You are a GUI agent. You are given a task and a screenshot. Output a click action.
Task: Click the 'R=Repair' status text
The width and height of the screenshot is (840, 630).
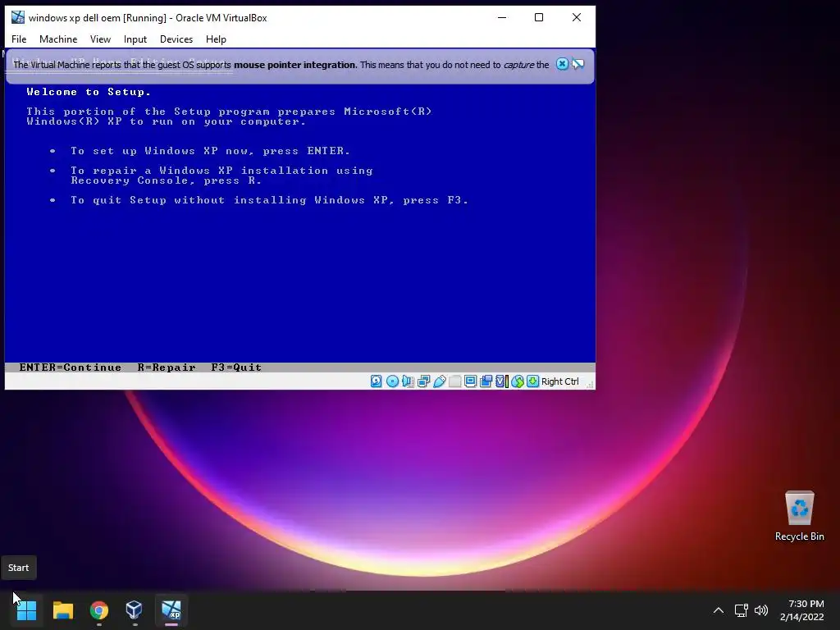(x=167, y=367)
